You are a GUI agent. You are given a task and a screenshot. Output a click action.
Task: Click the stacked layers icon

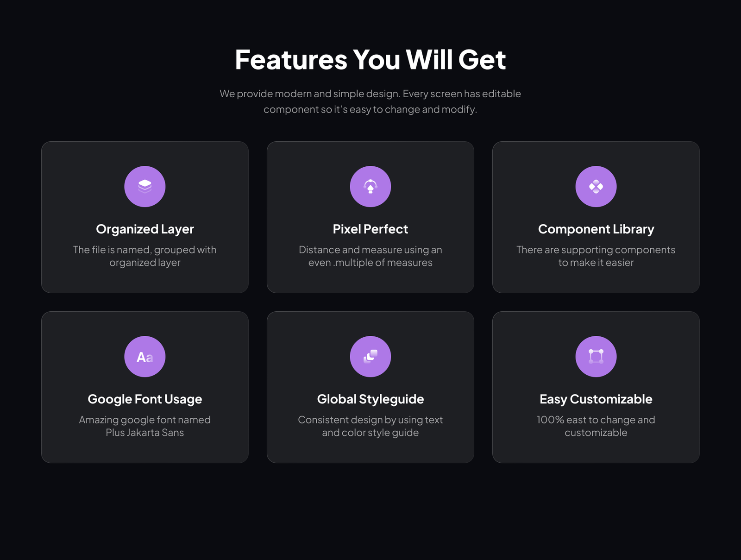pyautogui.click(x=145, y=186)
